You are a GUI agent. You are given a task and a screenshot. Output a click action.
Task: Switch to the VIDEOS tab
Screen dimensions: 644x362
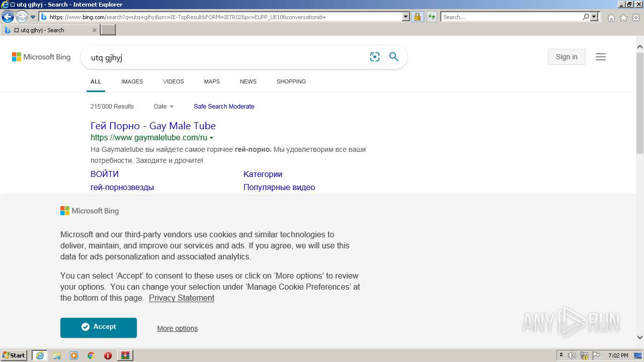(x=173, y=81)
